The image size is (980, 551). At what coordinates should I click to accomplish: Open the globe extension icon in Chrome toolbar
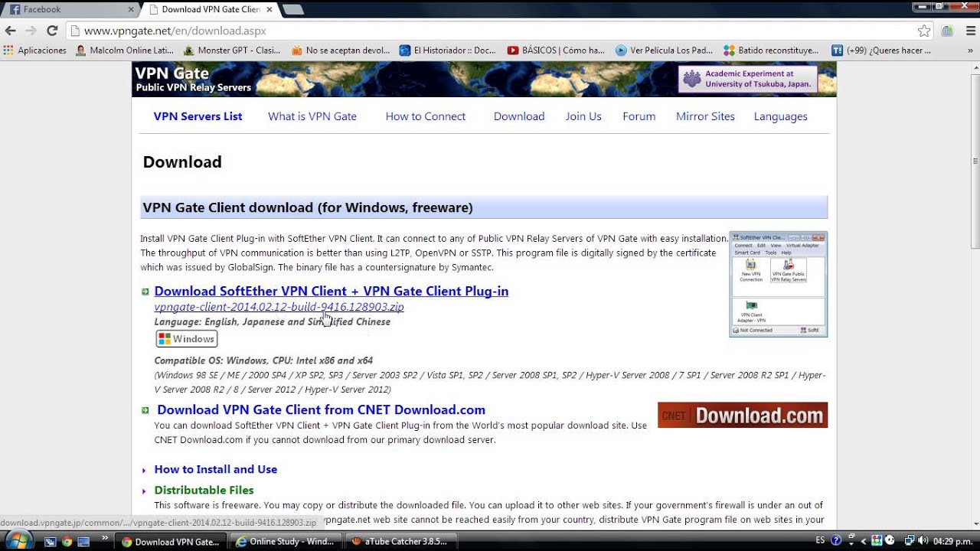947,31
